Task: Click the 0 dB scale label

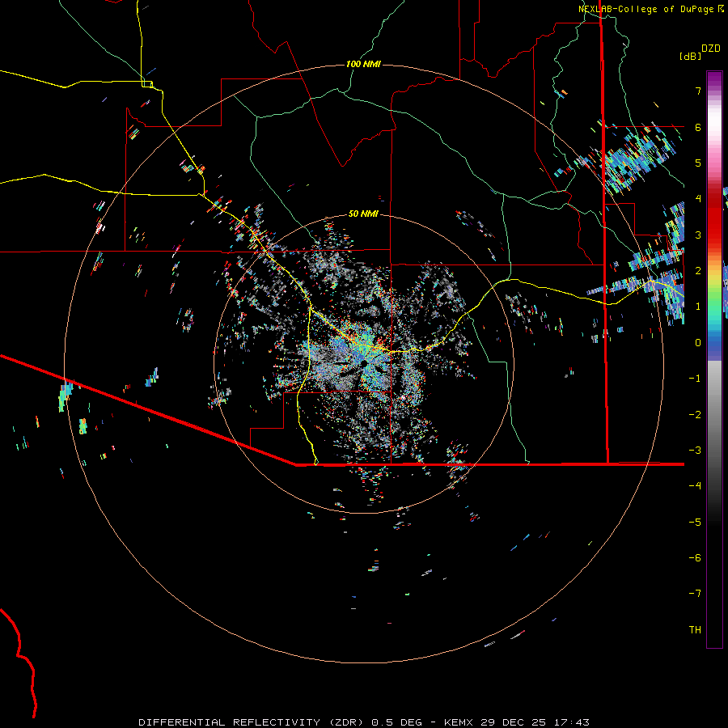Action: pos(698,343)
